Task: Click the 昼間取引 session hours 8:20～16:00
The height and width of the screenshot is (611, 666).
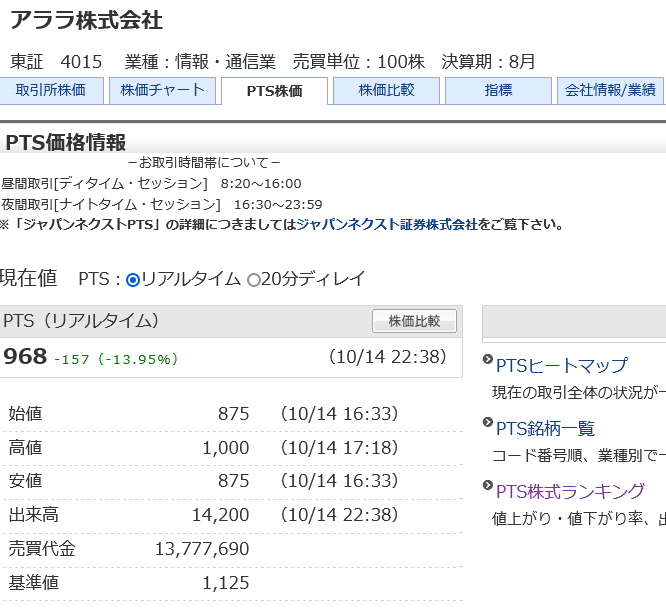Action: (x=261, y=183)
